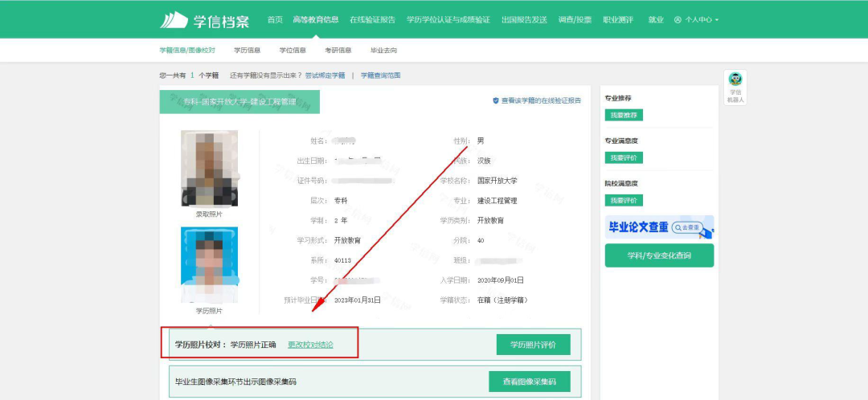Click the 建设工程管理 major value

497,201
